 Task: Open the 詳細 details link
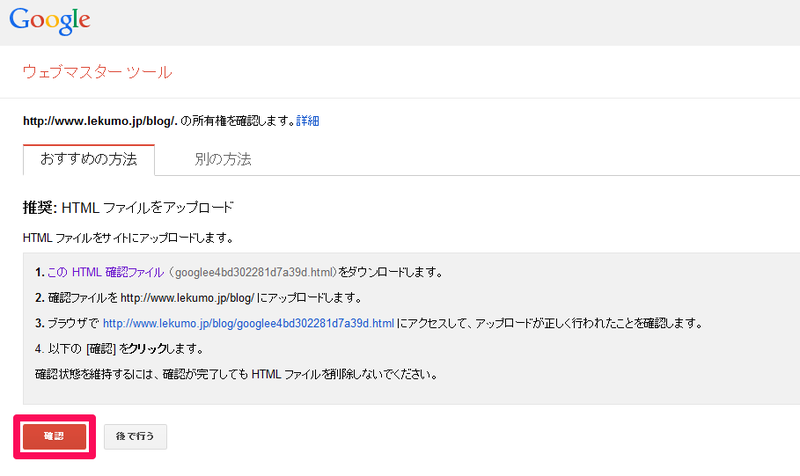(x=308, y=121)
